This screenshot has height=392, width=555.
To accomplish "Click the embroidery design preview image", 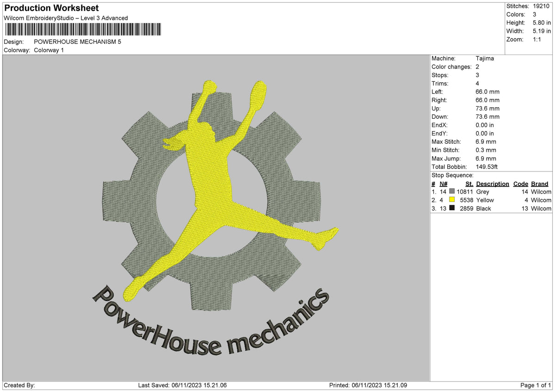I will [x=216, y=218].
